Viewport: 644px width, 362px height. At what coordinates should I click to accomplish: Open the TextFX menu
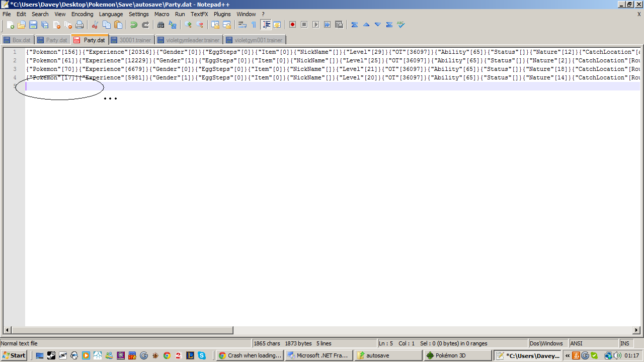pyautogui.click(x=199, y=14)
